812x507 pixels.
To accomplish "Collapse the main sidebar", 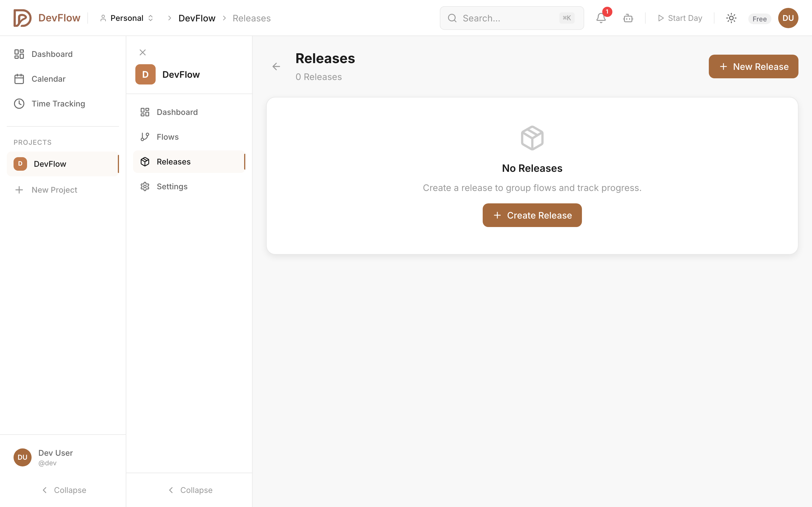I will 63,490.
